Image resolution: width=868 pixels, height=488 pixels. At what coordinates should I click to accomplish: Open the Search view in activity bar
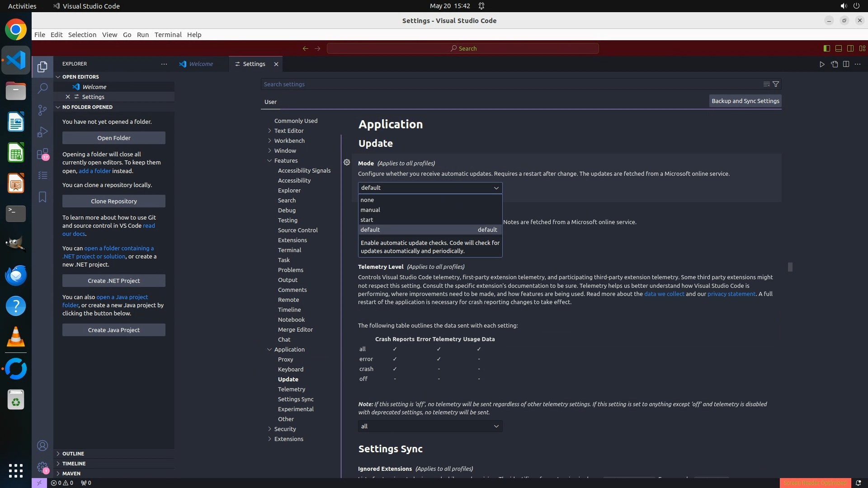(42, 88)
